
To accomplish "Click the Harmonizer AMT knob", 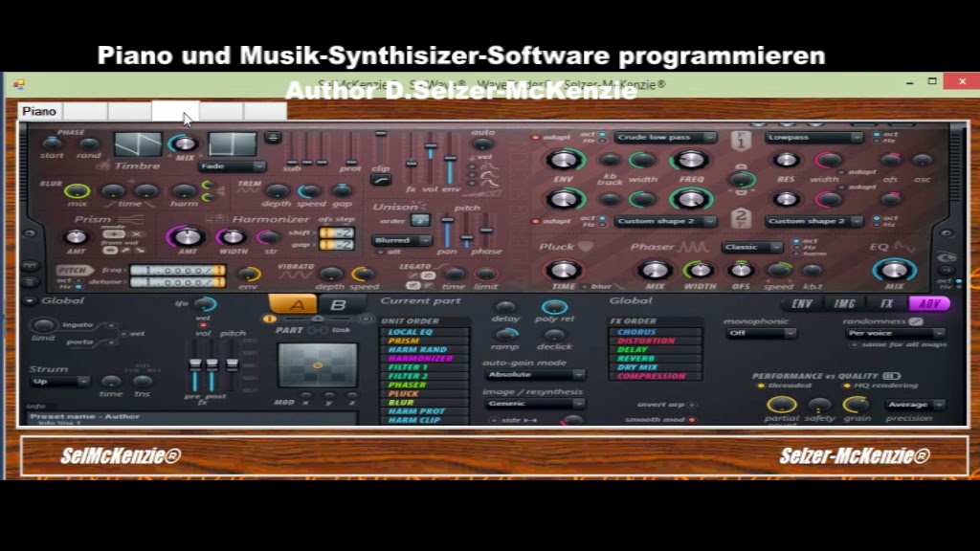I will (x=187, y=237).
